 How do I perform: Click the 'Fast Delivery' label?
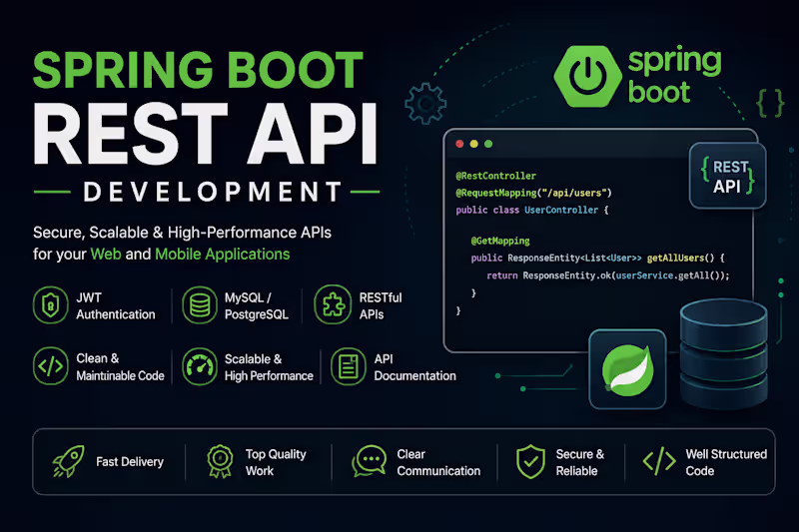[x=130, y=462]
